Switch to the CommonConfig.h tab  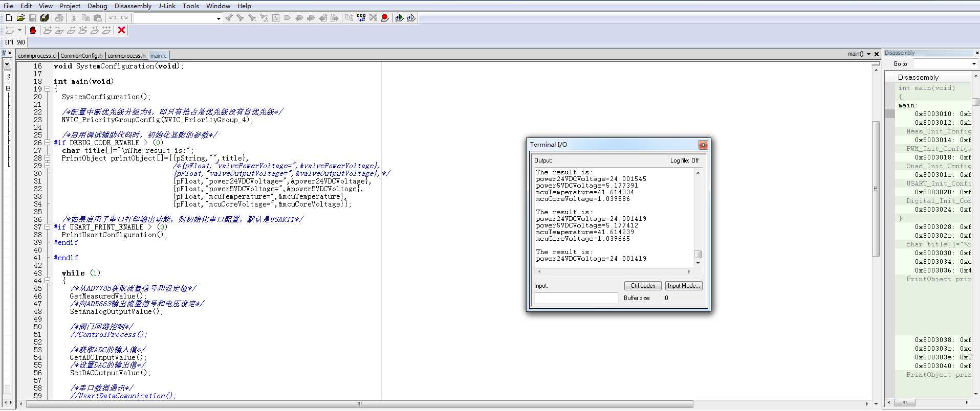81,56
